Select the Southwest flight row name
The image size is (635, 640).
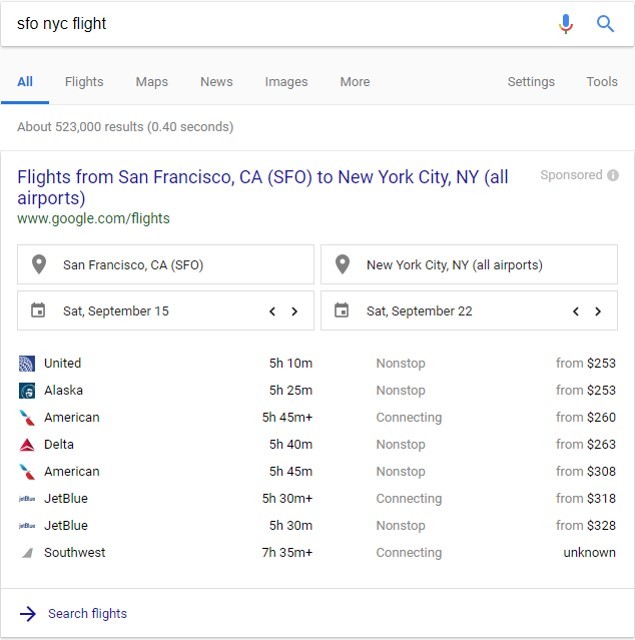pyautogui.click(x=75, y=553)
